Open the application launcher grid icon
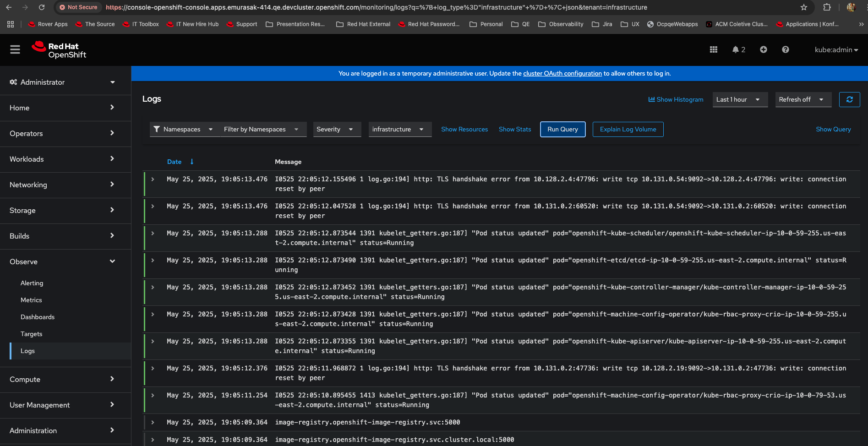868x446 pixels. pyautogui.click(x=713, y=49)
